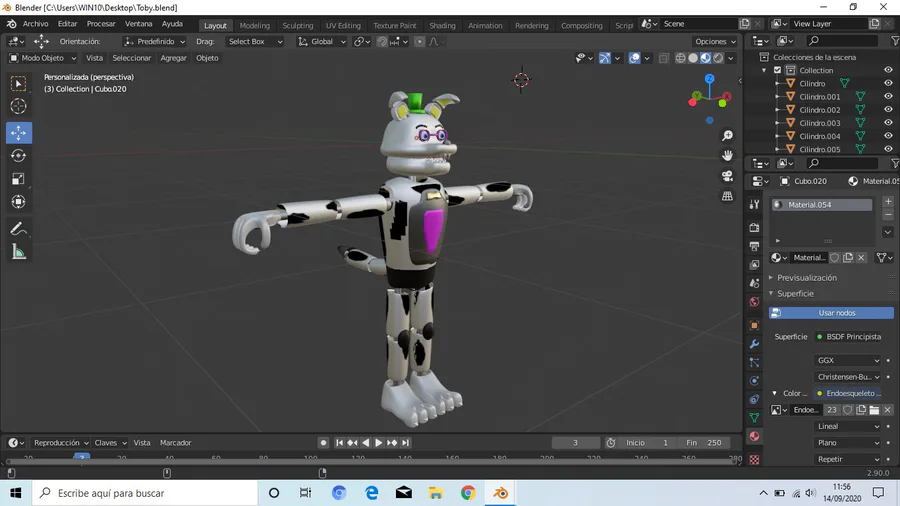
Task: Activate the Scale tool
Action: click(x=18, y=178)
